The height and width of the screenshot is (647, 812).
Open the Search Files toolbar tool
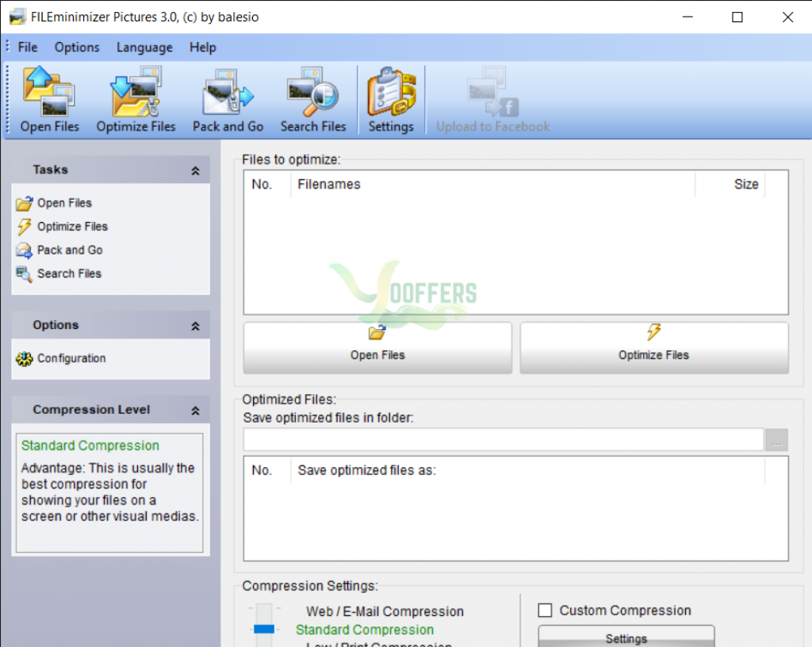312,99
